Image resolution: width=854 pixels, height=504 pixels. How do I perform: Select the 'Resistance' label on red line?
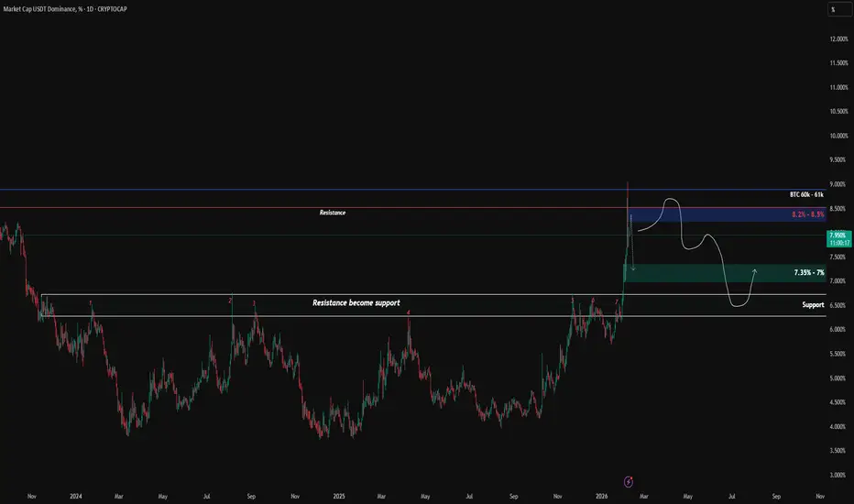[333, 213]
